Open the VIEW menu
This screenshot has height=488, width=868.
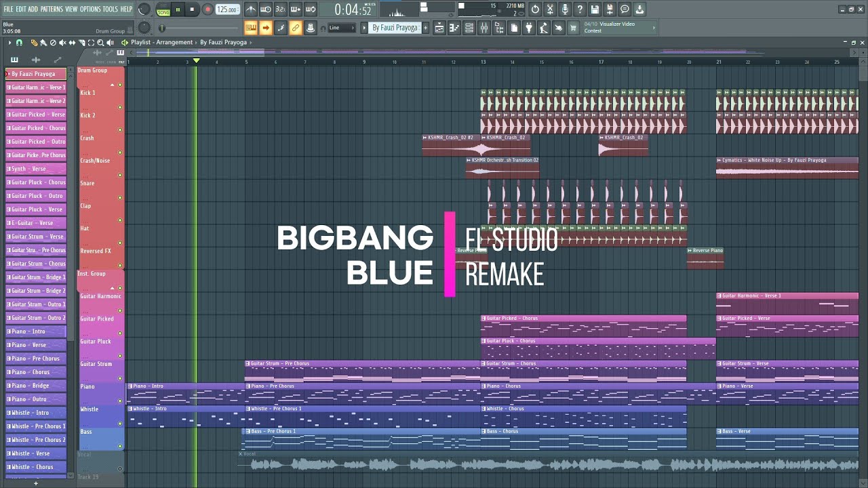[71, 9]
